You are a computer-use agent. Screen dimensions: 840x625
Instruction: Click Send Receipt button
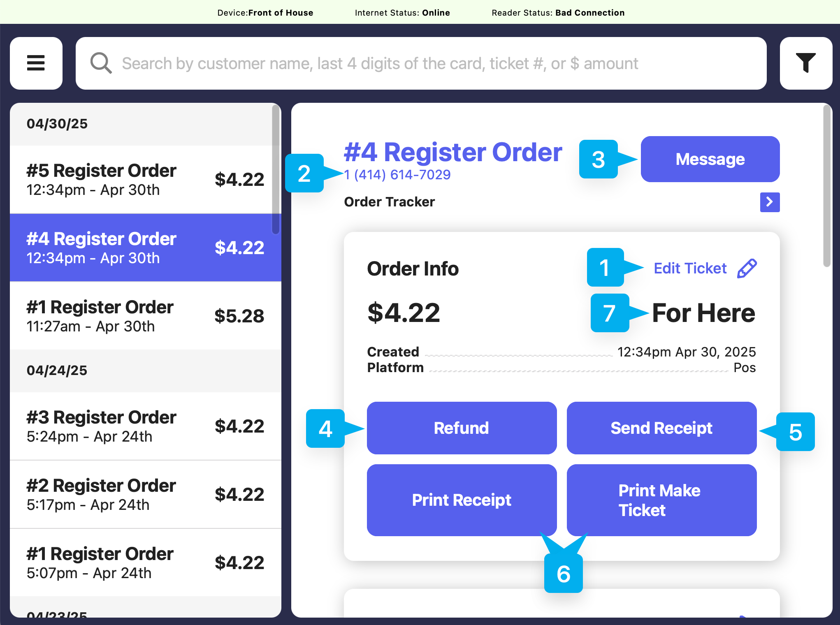661,428
